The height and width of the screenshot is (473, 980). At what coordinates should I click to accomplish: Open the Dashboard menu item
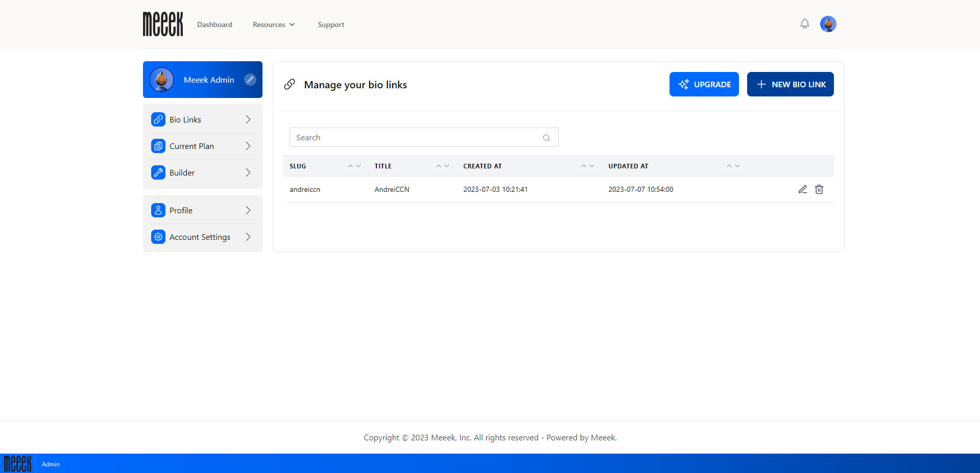pyautogui.click(x=214, y=24)
